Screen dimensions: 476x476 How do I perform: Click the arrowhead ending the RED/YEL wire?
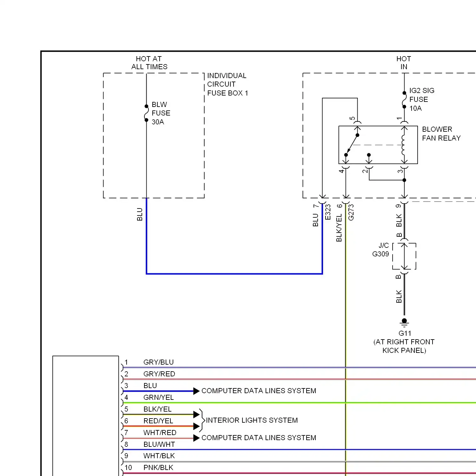196,426
